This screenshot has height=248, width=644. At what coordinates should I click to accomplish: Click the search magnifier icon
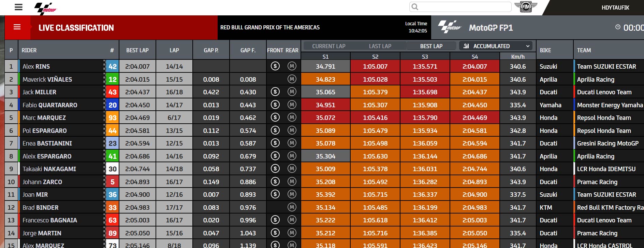[x=415, y=7]
